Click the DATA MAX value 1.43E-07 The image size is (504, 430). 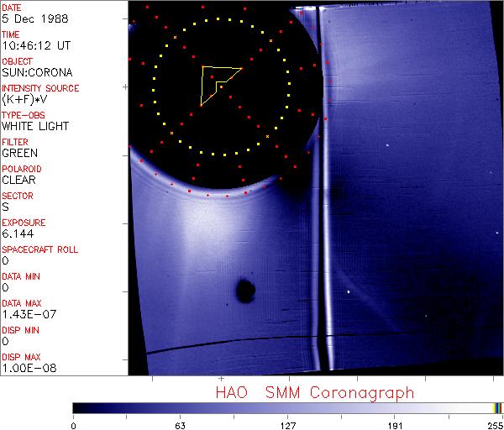point(27,314)
